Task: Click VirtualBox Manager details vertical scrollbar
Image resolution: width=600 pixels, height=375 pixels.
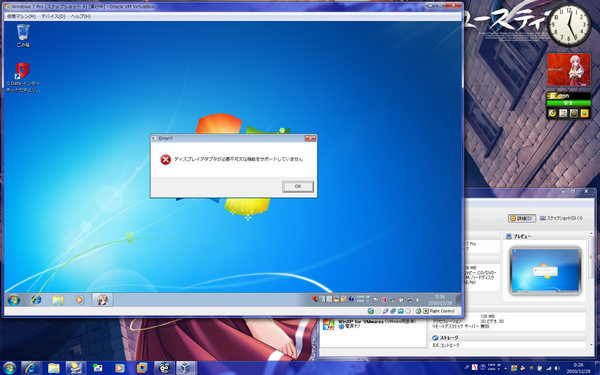Action: tap(590, 291)
